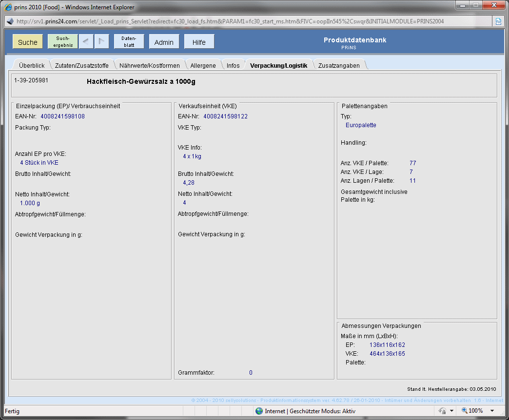
Task: Click the zoom magnifier icon at 100%
Action: tap(464, 411)
